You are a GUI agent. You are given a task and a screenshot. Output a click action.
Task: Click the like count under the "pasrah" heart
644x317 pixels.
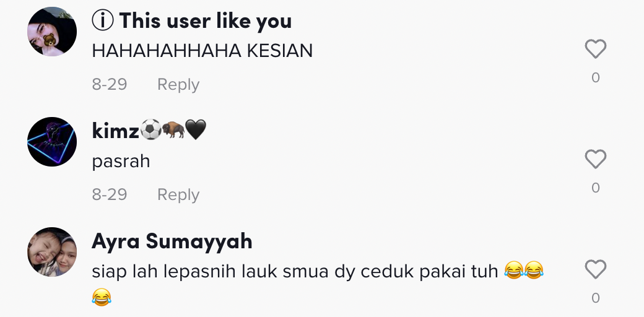click(x=596, y=188)
